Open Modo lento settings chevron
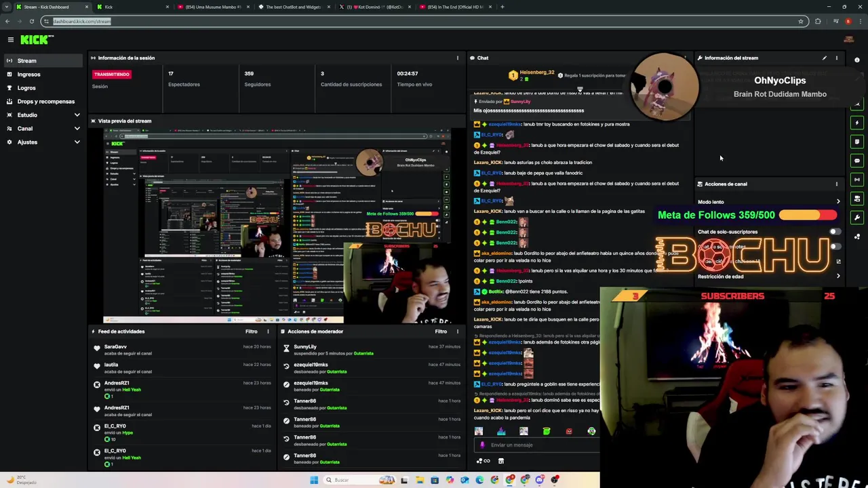This screenshot has height=488, width=868. tap(838, 202)
